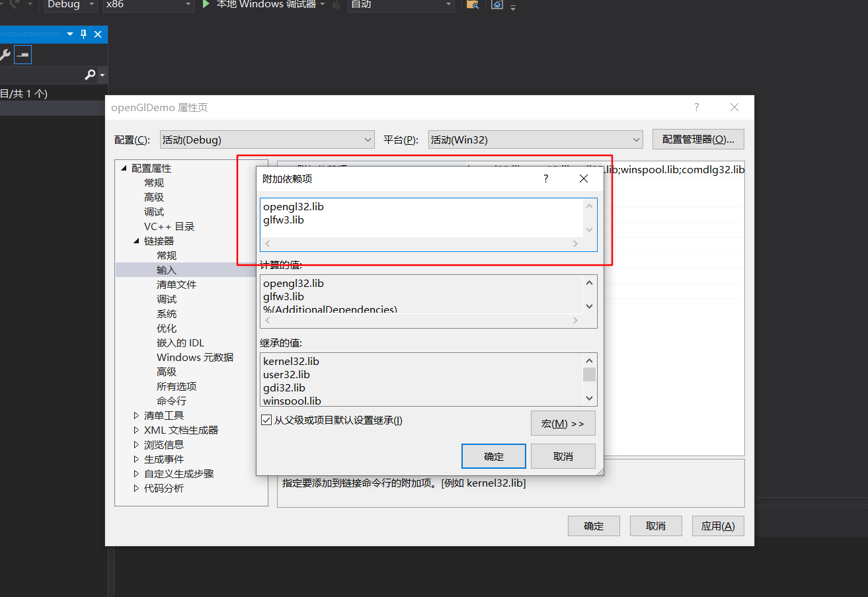Click the help question mark in 属性页 title bar
Image resolution: width=868 pixels, height=597 pixels.
pos(696,107)
